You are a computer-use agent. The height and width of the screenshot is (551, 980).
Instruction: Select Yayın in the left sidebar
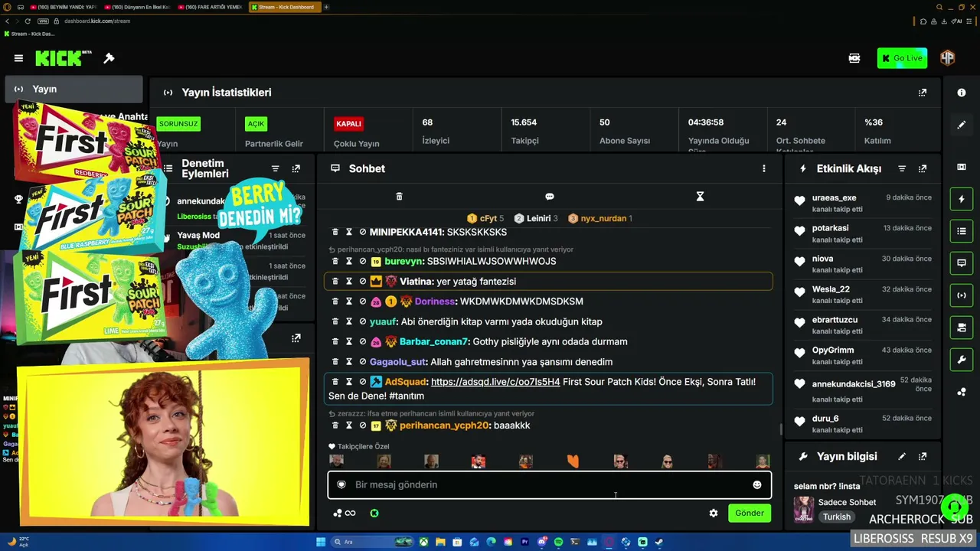[73, 89]
